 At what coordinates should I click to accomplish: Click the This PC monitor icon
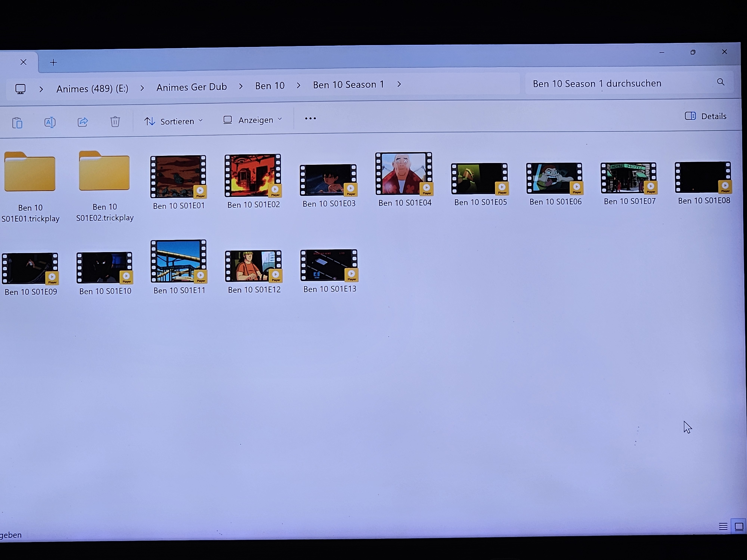pyautogui.click(x=20, y=89)
